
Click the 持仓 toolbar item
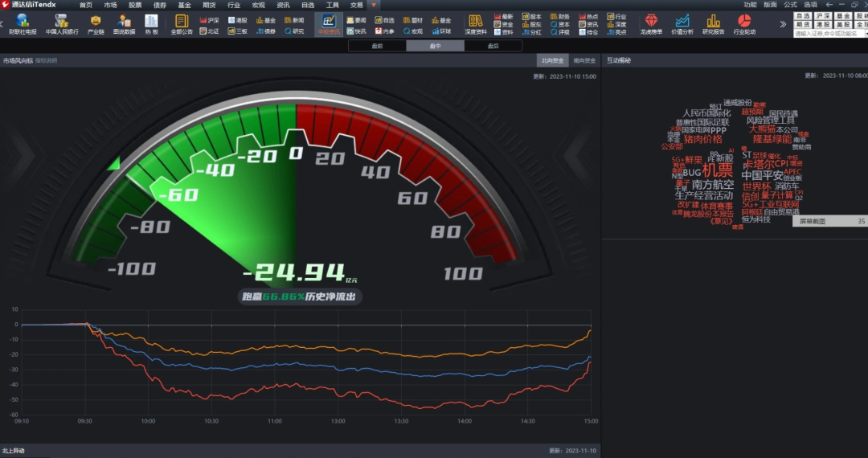pos(588,32)
